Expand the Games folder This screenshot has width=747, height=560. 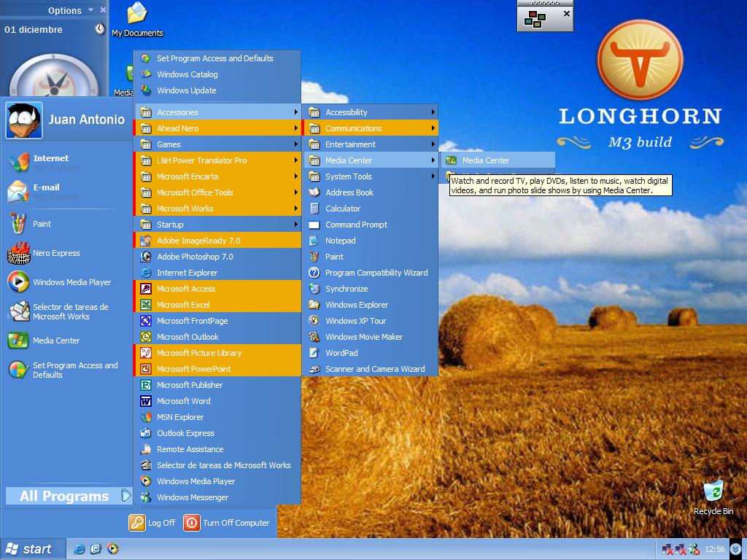click(x=217, y=144)
